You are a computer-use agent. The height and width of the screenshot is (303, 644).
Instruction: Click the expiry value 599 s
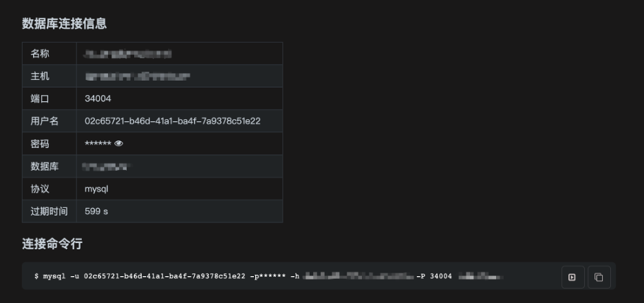point(96,211)
